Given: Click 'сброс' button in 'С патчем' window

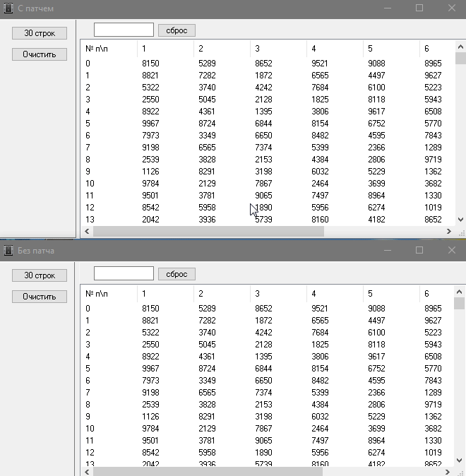Looking at the screenshot, I should 177,30.
